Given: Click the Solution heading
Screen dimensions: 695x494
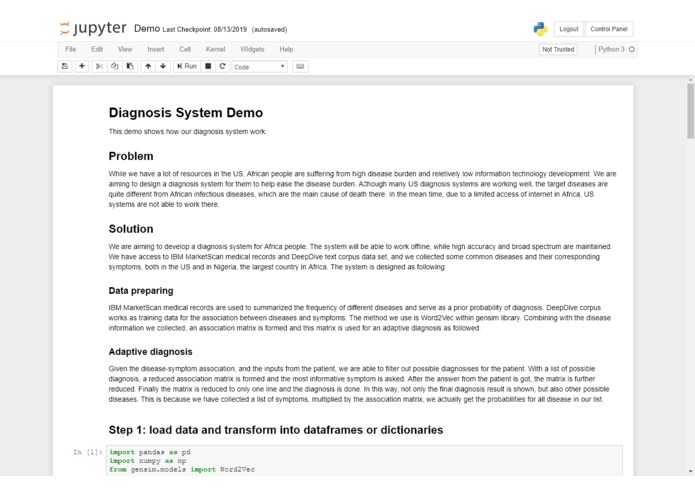Looking at the screenshot, I should pos(131,229).
